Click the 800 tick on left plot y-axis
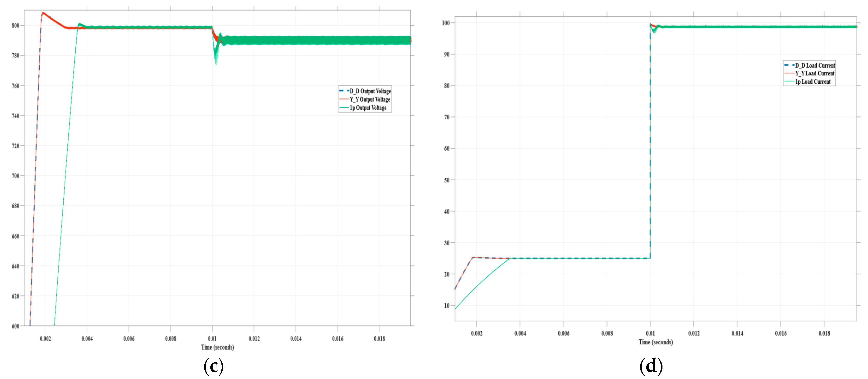The image size is (868, 379). tap(15, 25)
